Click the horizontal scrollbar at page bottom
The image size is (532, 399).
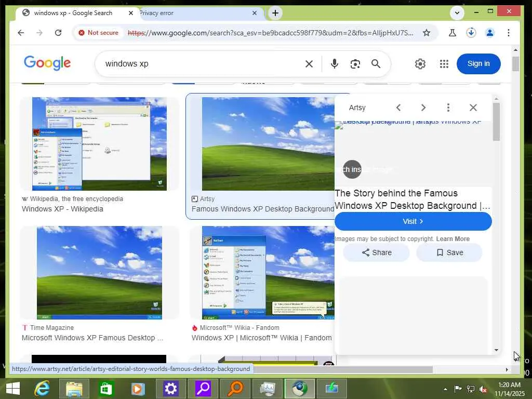pyautogui.click(x=343, y=369)
